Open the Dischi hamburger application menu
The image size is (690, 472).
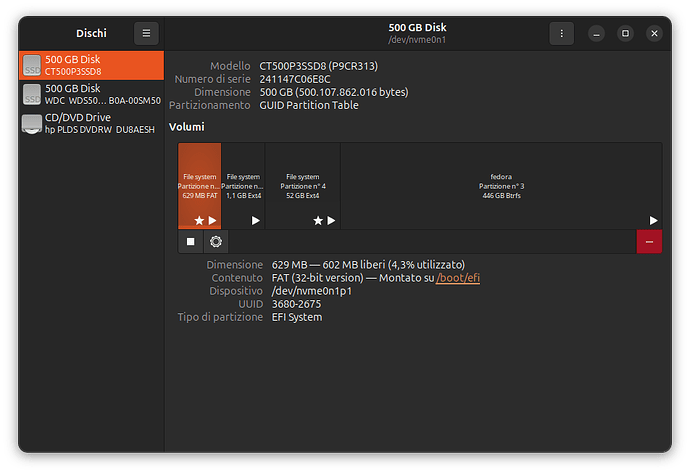click(x=146, y=33)
